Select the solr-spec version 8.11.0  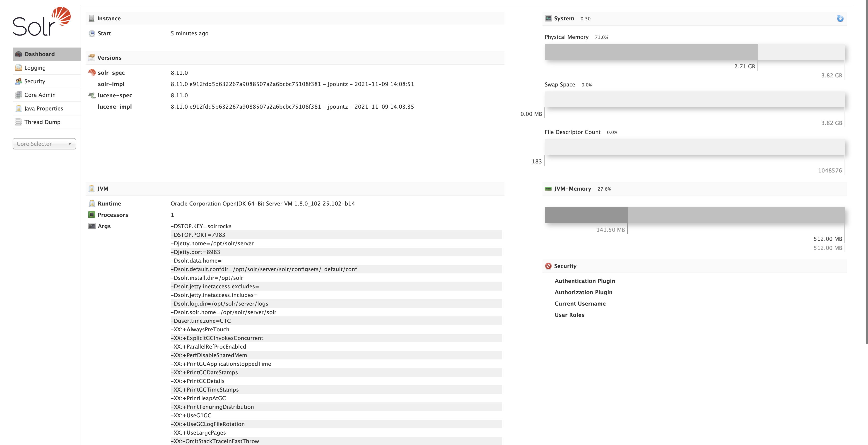tap(179, 73)
